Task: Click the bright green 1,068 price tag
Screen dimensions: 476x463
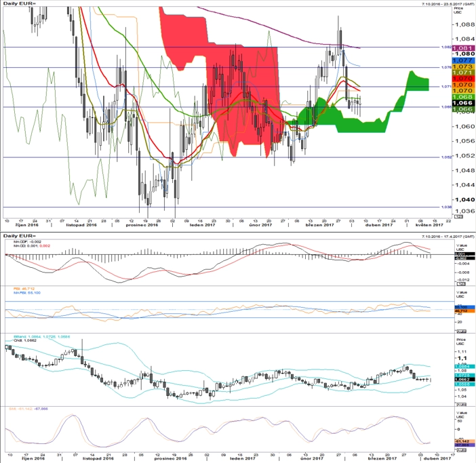Action: pyautogui.click(x=464, y=97)
